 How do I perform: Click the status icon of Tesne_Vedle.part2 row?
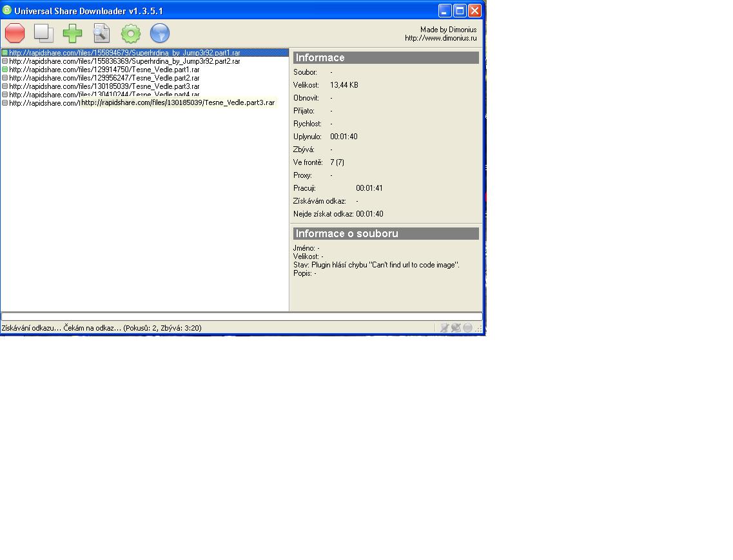(5, 78)
